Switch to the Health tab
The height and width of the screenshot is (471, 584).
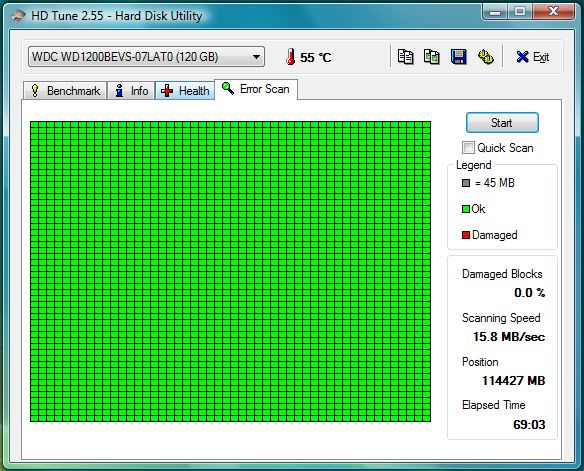pos(185,91)
